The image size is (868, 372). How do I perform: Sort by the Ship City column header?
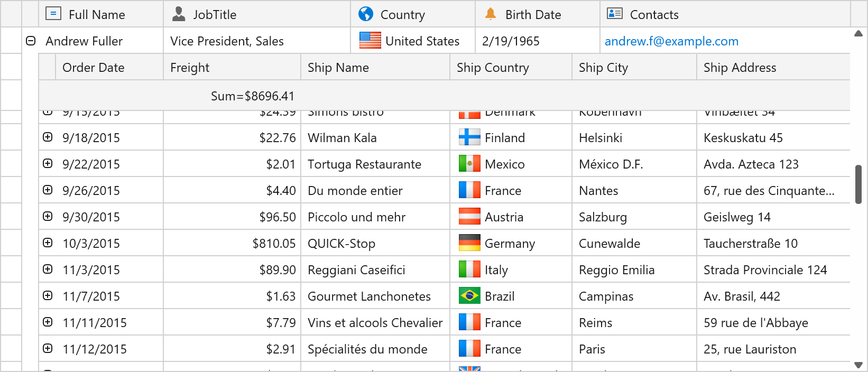(x=603, y=68)
